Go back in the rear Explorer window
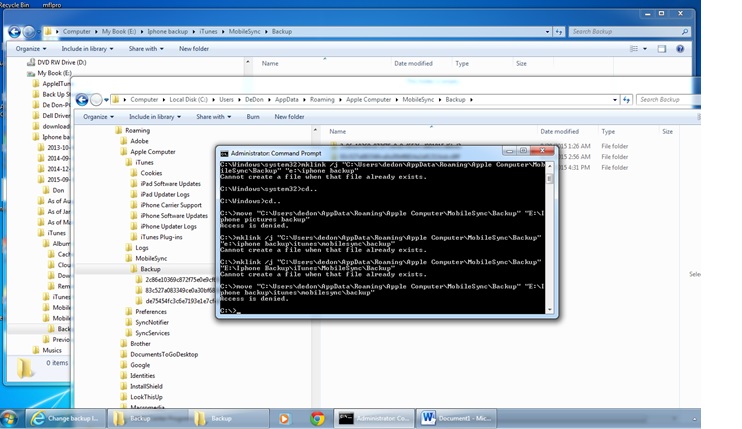The height and width of the screenshot is (429, 742). [14, 32]
